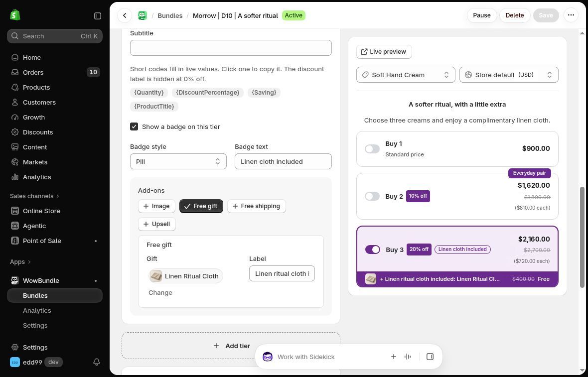Viewport: 588px width, 377px height.
Task: Click the plus icon in Sidekick bar
Action: coord(393,357)
